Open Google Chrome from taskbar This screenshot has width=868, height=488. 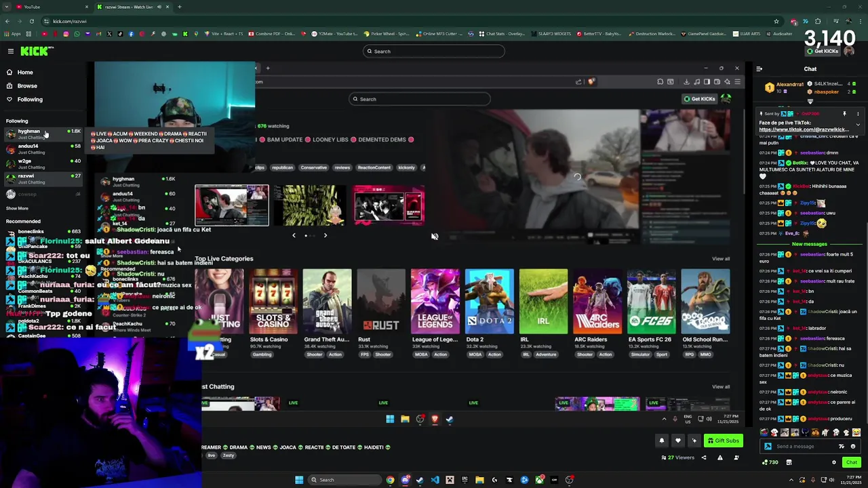(x=390, y=480)
